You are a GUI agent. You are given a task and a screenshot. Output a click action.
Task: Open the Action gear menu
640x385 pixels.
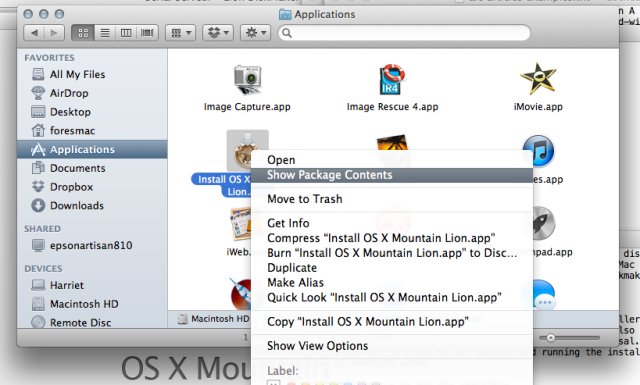tap(256, 33)
